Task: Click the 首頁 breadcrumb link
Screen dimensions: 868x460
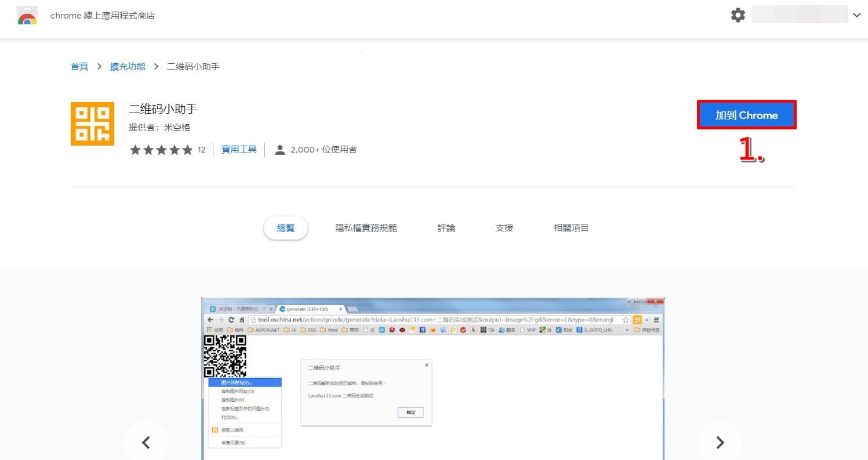Action: point(79,67)
